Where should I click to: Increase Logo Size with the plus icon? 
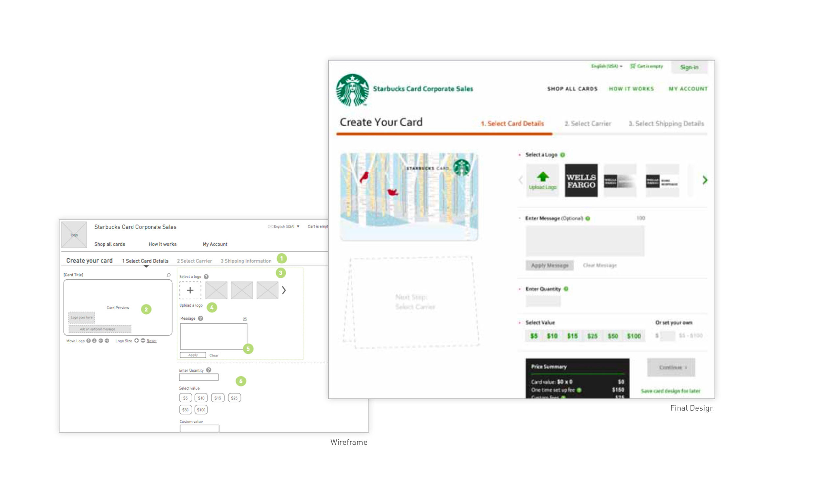(137, 341)
